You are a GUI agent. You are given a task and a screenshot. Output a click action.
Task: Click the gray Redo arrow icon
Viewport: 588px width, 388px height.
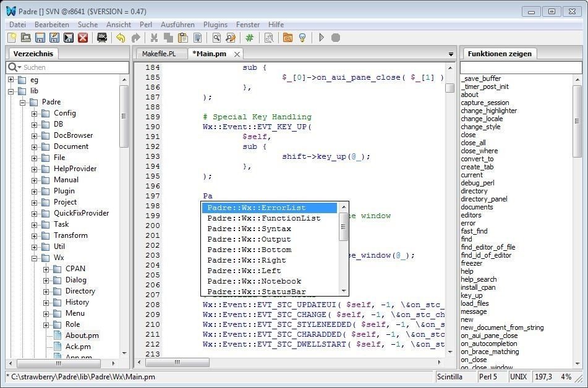pyautogui.click(x=136, y=38)
